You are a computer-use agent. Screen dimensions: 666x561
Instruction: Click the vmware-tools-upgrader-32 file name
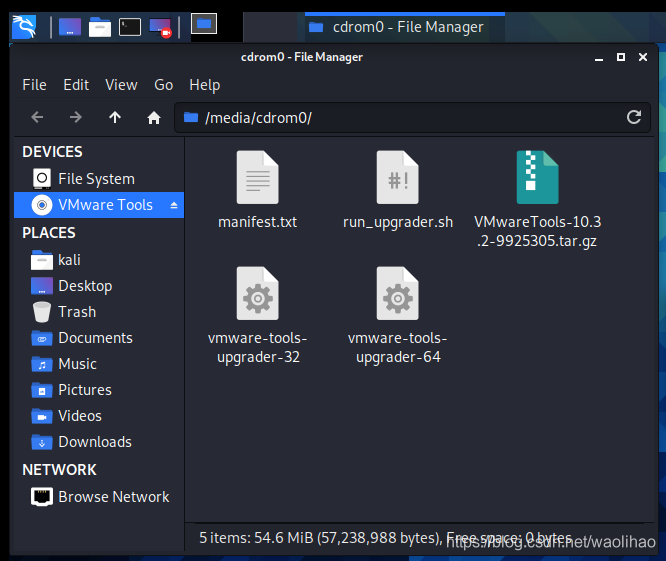click(x=258, y=347)
